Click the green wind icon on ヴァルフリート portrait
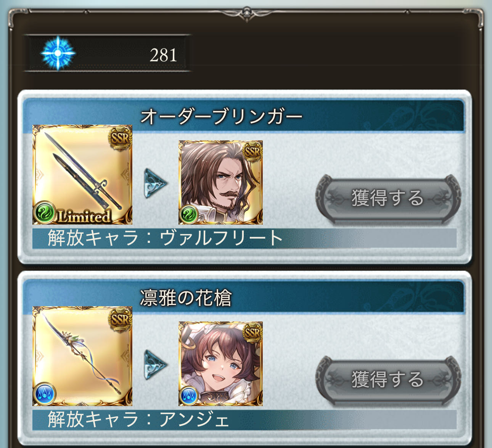 click(188, 215)
